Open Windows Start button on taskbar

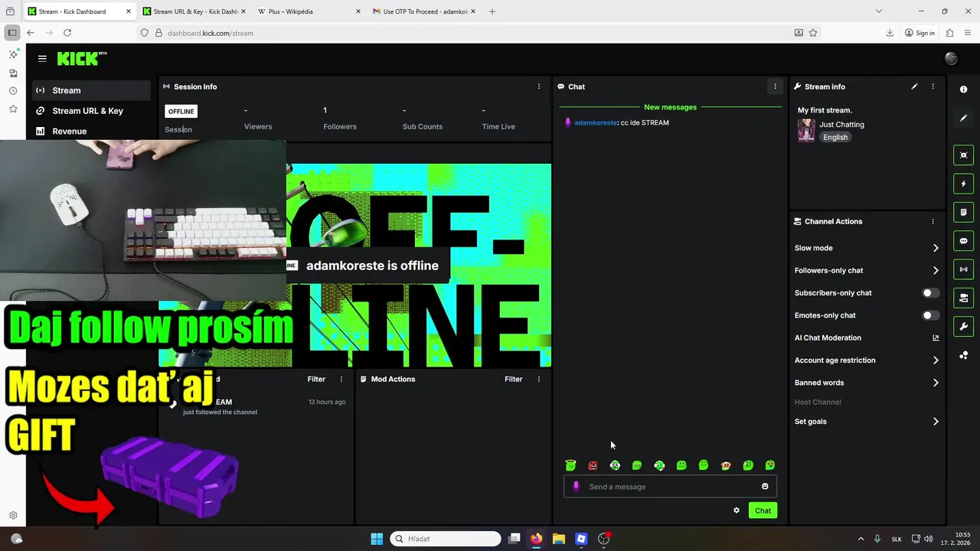tap(377, 539)
